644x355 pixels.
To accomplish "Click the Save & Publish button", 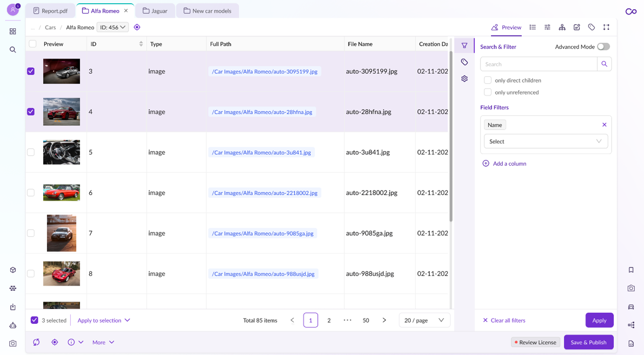I will point(589,342).
